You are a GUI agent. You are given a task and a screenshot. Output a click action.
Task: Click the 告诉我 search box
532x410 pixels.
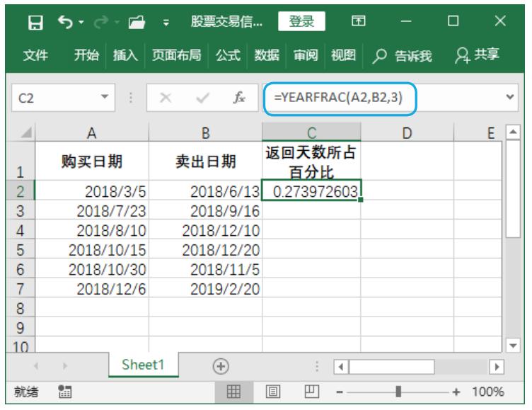(x=402, y=56)
